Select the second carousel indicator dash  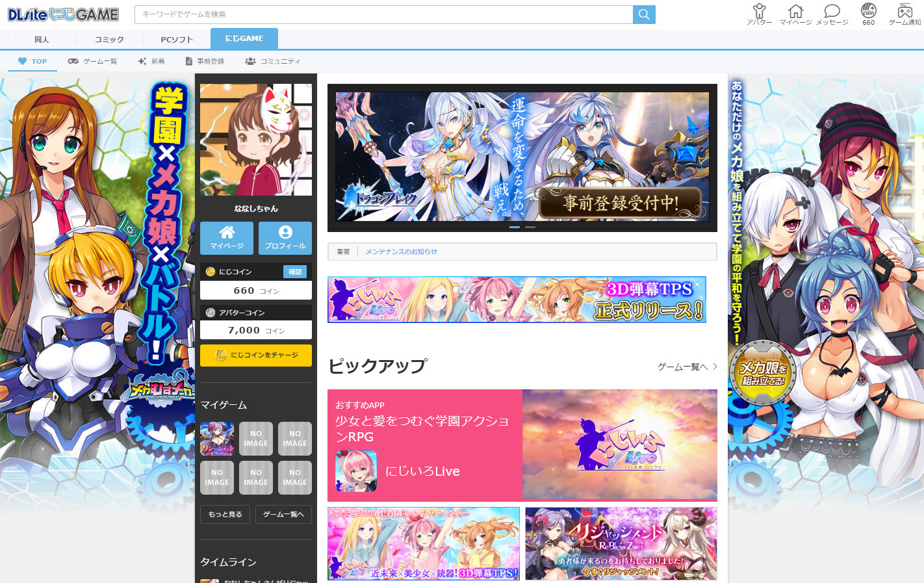tap(530, 227)
